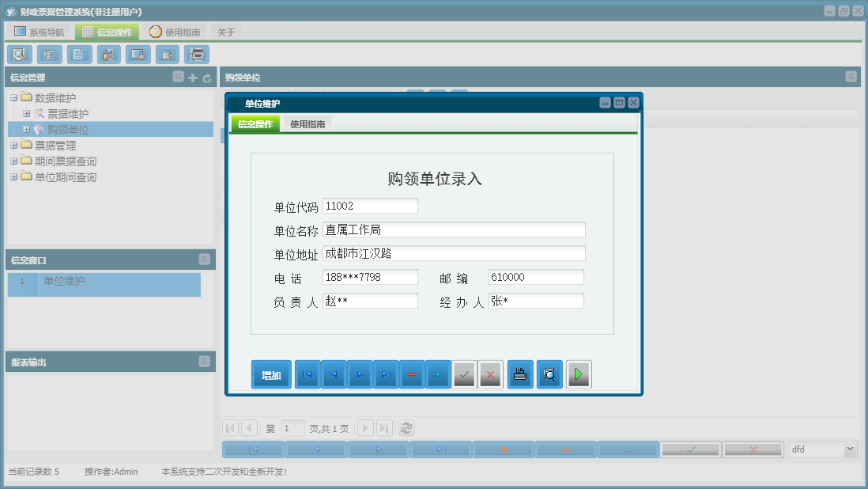868x489 pixels.
Task: Collapse the 购领单位 main panel
Action: click(851, 77)
